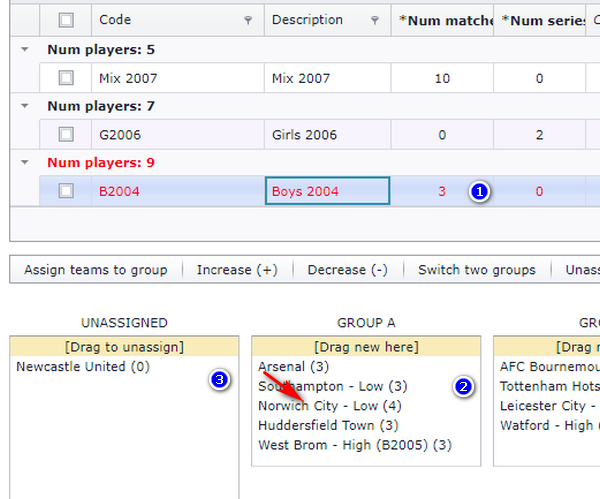600x499 pixels.
Task: Select Huddersfield Town (3) in Group A
Action: click(x=328, y=425)
